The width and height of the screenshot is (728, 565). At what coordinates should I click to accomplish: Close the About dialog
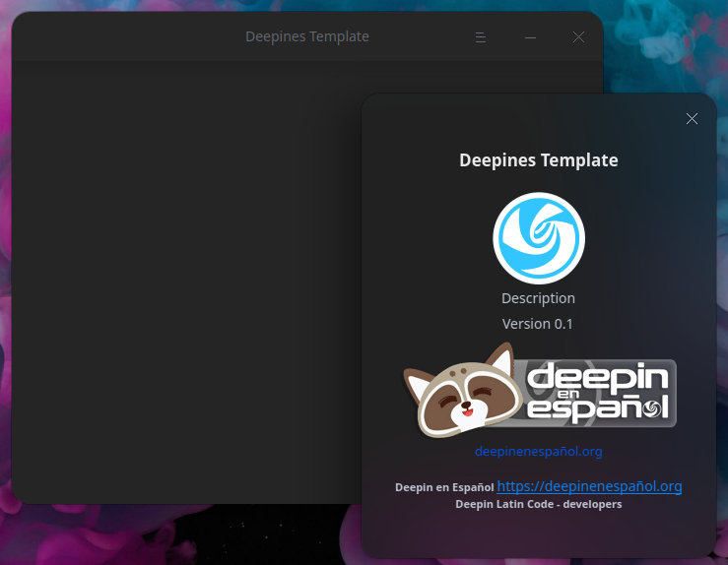point(692,119)
